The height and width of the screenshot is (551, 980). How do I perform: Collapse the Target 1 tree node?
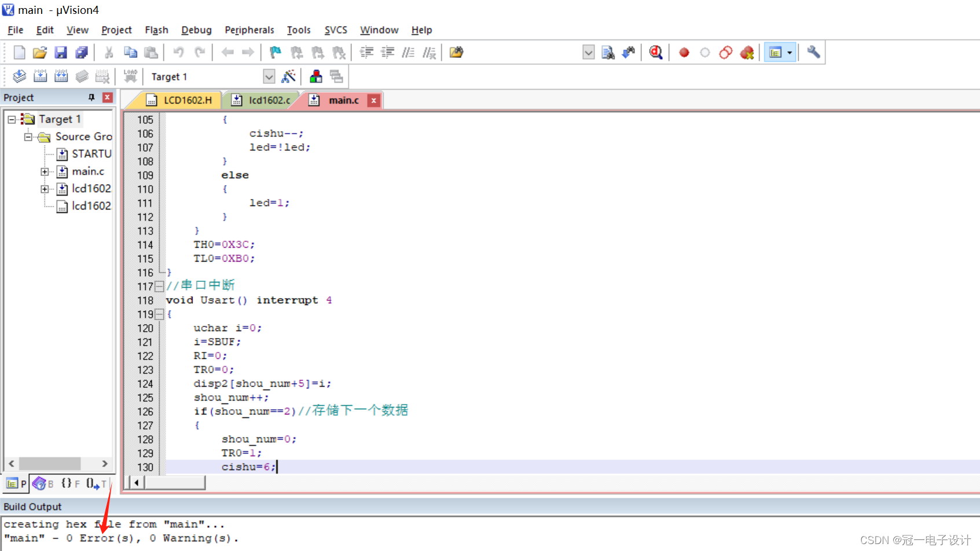[x=12, y=120]
